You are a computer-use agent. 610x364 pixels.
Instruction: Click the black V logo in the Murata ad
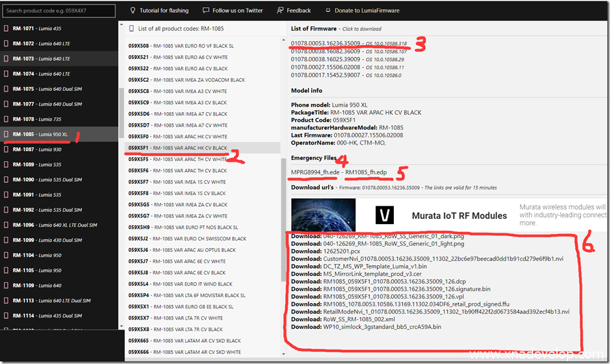(x=385, y=215)
